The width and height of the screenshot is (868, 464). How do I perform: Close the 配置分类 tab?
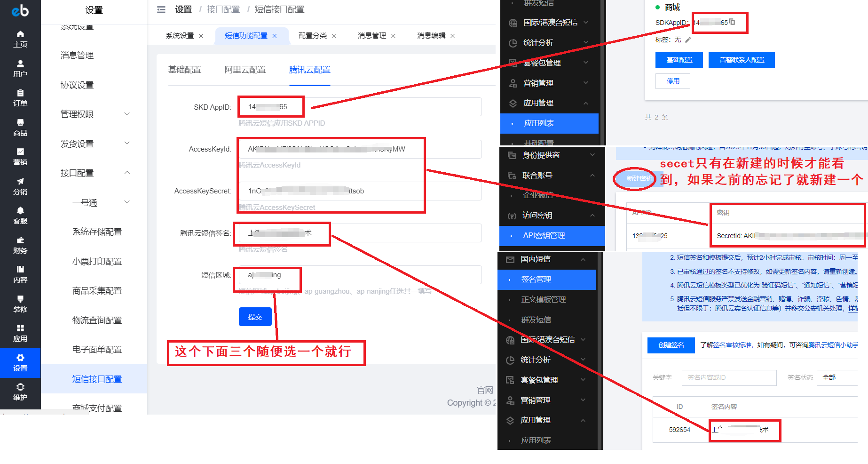[334, 36]
